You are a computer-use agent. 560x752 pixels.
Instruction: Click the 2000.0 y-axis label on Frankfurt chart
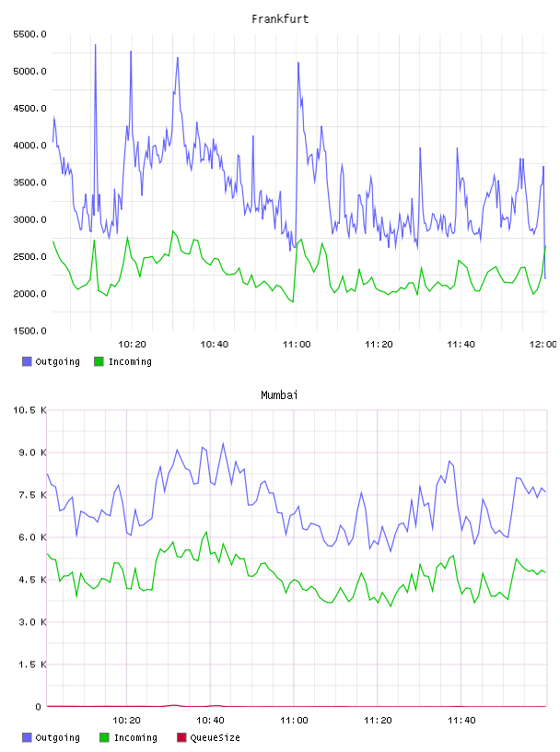point(29,294)
